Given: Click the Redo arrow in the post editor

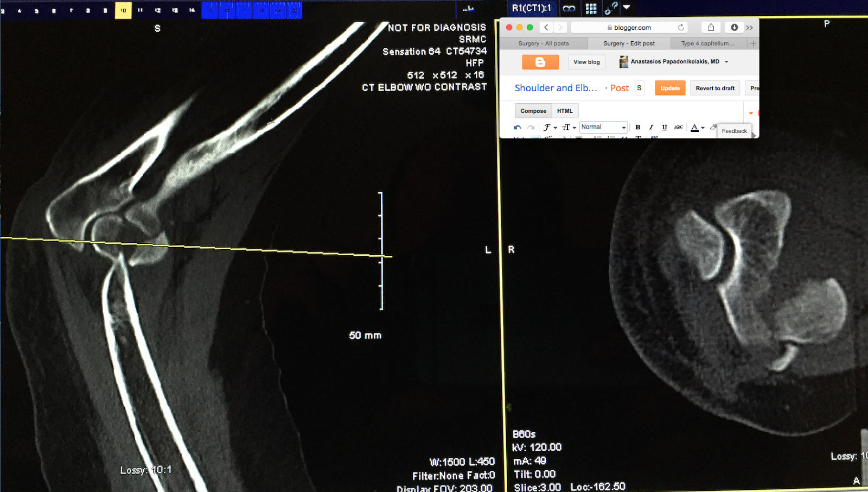Looking at the screenshot, I should 531,127.
